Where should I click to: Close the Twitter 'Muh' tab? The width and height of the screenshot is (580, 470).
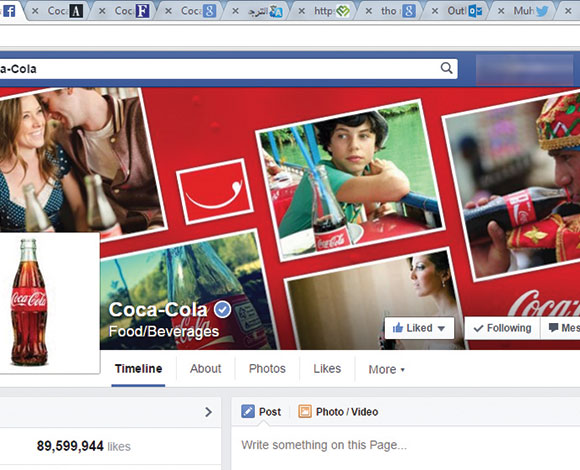coord(501,11)
